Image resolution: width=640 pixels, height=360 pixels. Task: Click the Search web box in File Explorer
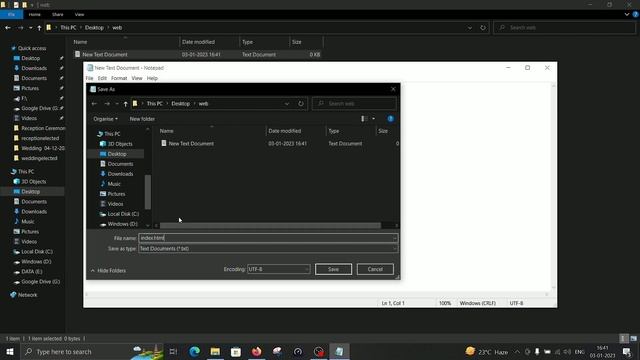564,28
